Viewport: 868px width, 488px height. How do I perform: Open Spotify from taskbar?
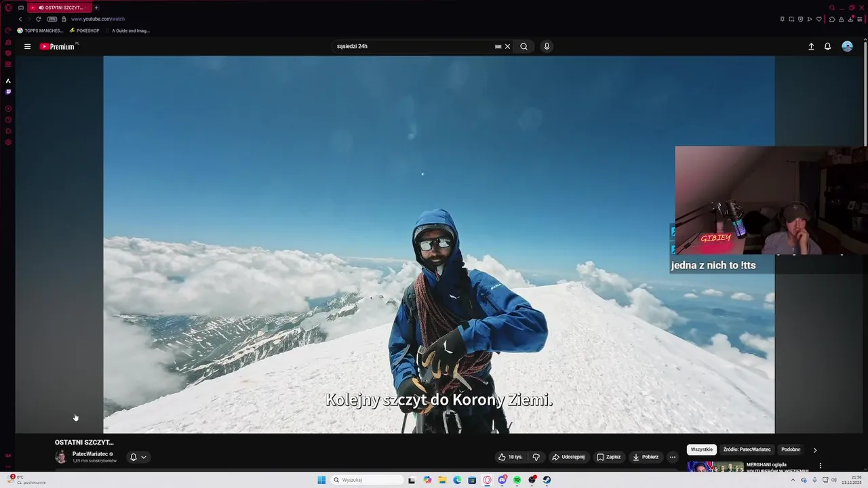(x=517, y=480)
